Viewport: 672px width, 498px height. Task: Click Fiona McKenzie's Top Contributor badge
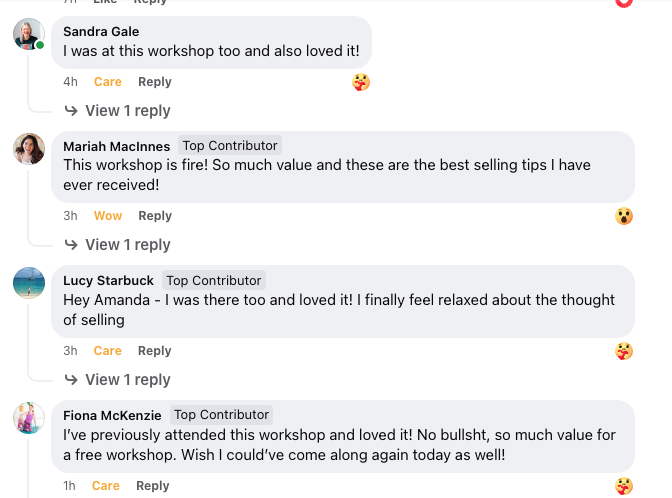coord(221,415)
